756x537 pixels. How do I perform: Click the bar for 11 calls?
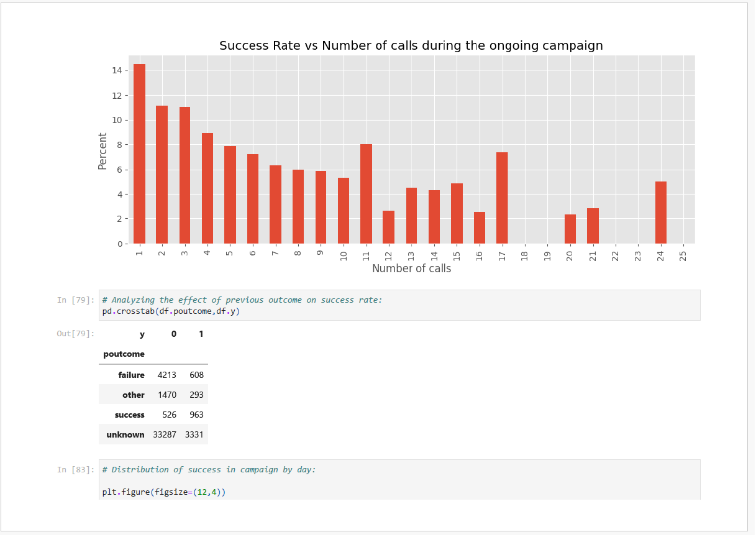coord(366,194)
